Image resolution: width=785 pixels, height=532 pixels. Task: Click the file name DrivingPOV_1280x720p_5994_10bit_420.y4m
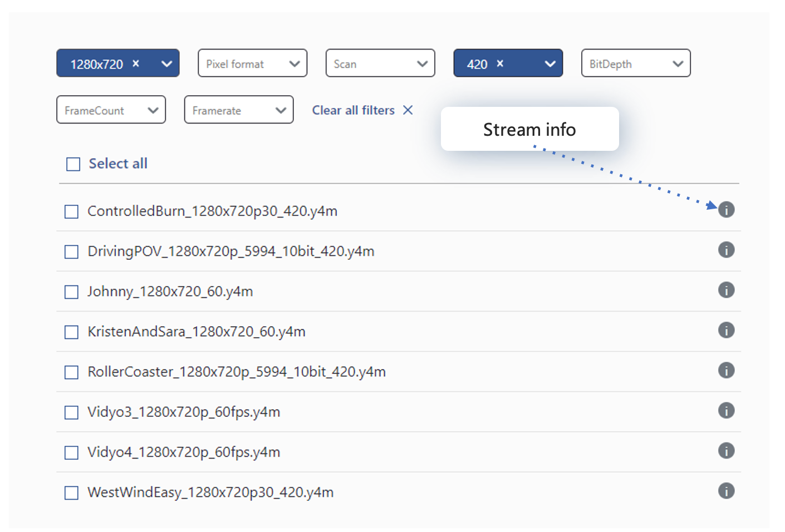(x=231, y=252)
